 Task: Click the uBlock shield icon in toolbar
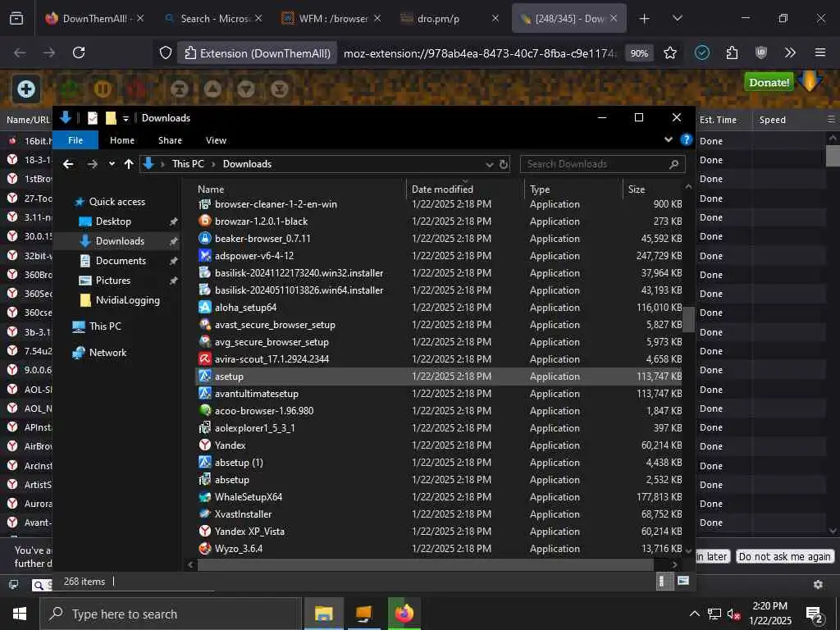tap(760, 52)
